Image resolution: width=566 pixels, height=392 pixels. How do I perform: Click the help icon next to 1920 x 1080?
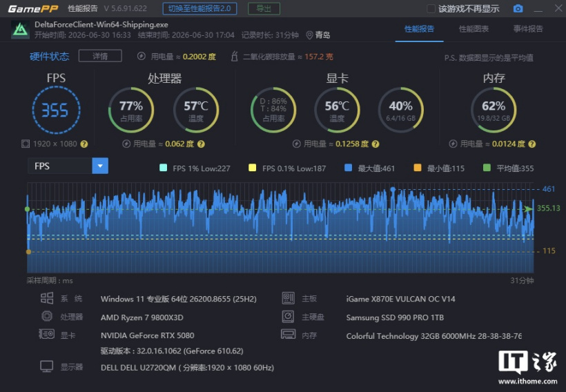(84, 144)
